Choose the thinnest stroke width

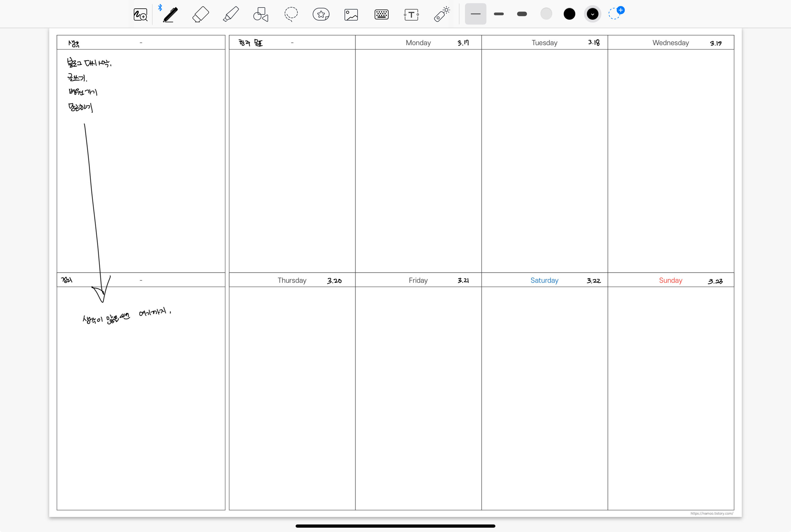coord(475,14)
